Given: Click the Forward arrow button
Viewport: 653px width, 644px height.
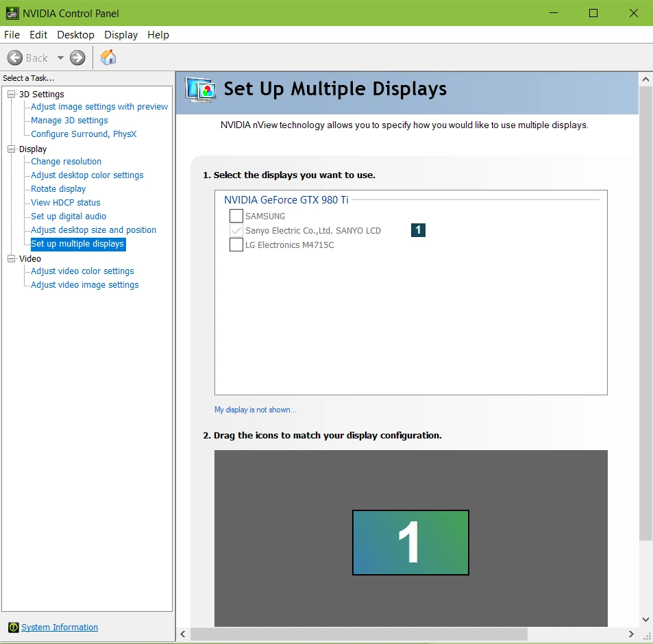Looking at the screenshot, I should coord(77,58).
